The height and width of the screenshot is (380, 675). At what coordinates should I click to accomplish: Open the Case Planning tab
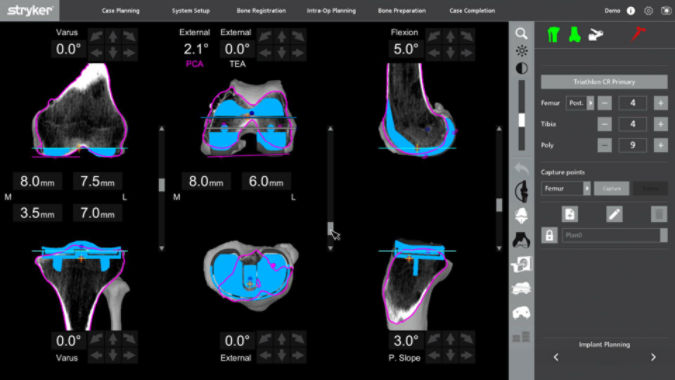coord(121,11)
